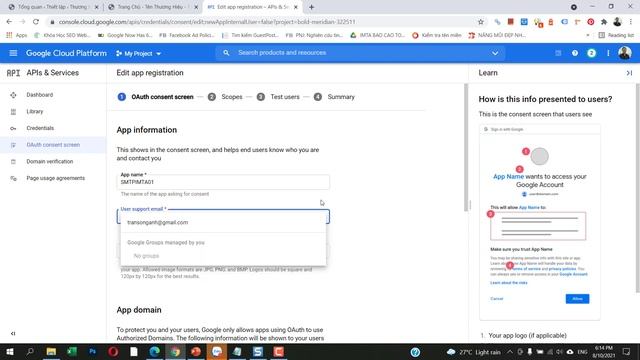
Task: Open the Apps bookmarks shortcut
Action: (x=16, y=36)
